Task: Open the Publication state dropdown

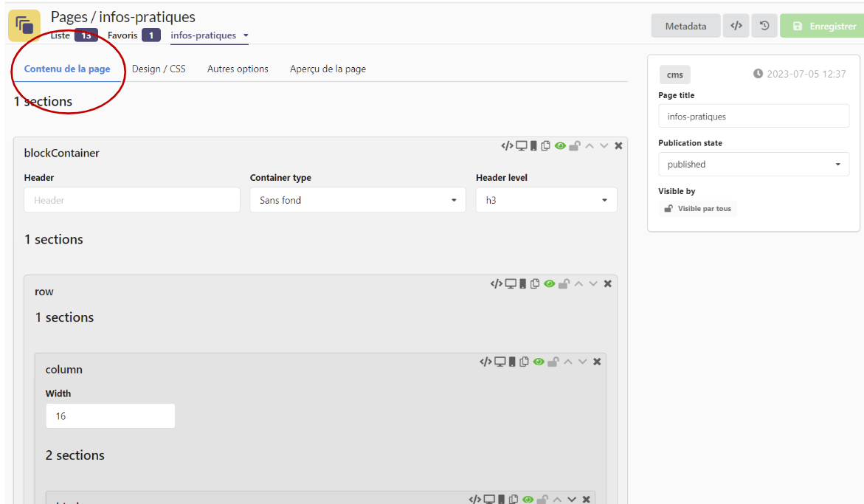Action: 753,165
